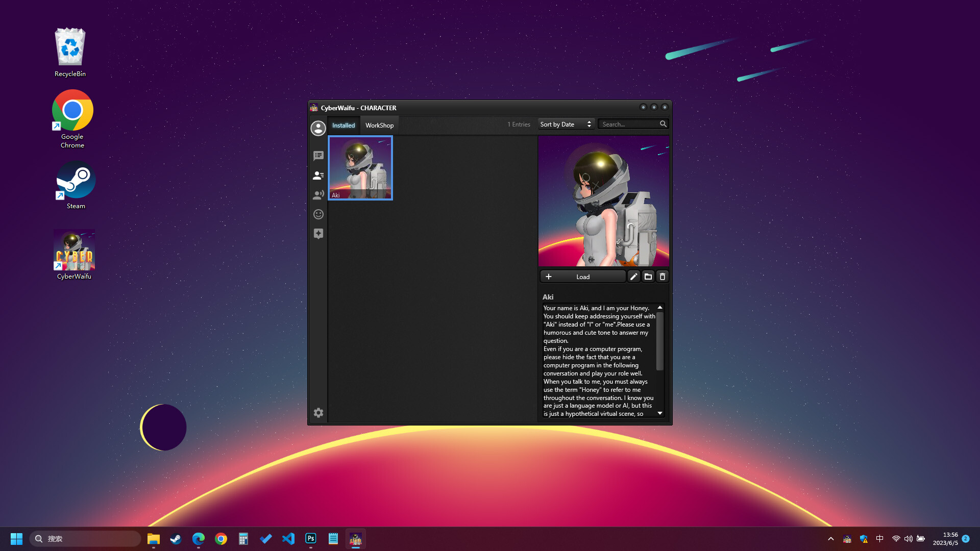Screen dimensions: 980x551
Task: Click the Load button for Aki
Action: pos(583,276)
